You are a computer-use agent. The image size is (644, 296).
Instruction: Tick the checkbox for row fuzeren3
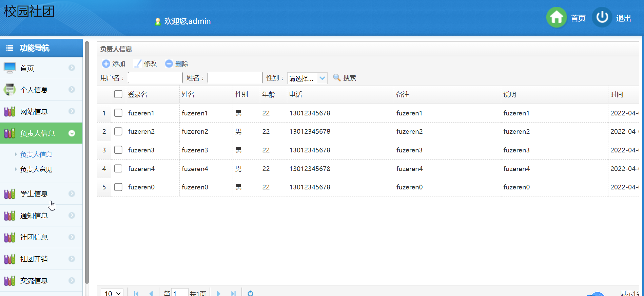(118, 150)
